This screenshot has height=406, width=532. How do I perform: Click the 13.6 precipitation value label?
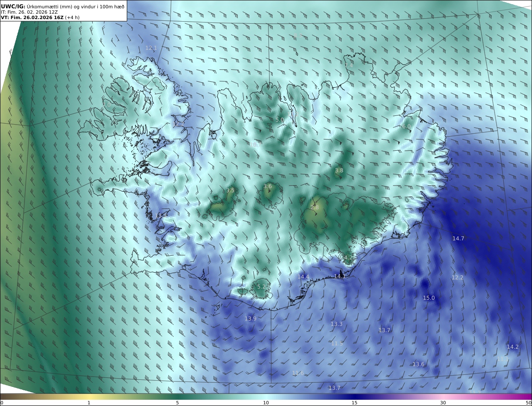pyautogui.click(x=419, y=364)
